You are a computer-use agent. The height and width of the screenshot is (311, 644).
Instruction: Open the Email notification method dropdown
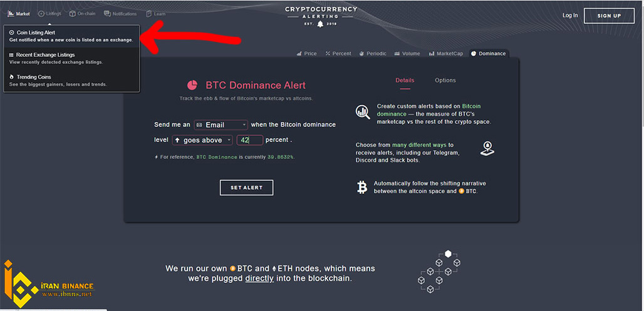pyautogui.click(x=221, y=125)
